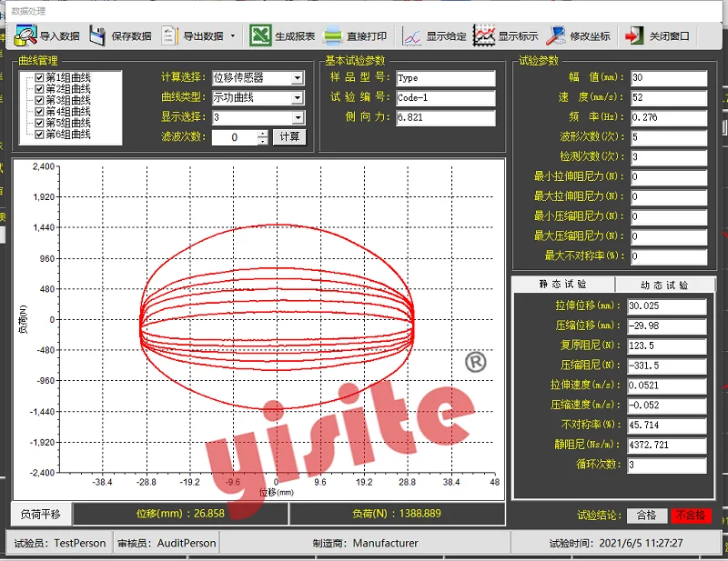Click the 最小拉伸阻尼力(N) field
This screenshot has height=561, width=728.
(x=669, y=177)
